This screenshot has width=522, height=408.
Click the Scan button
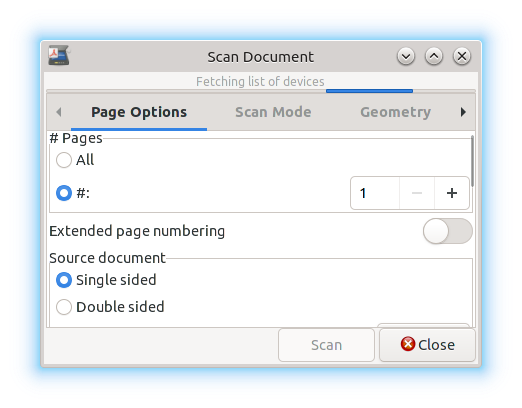326,345
